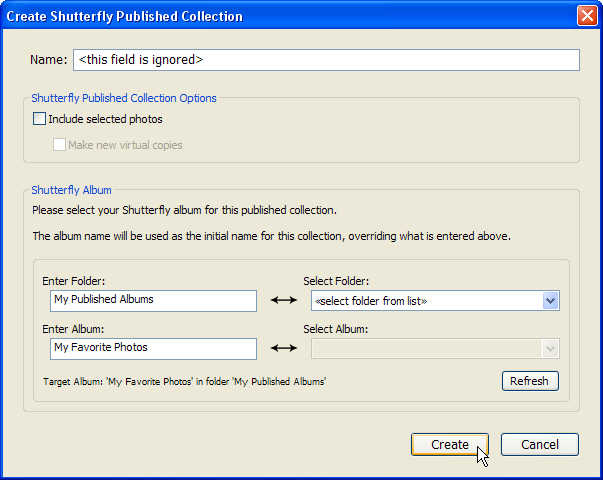Click the double arrow beside Enter Album
Screen dimensions: 603x480
click(x=284, y=348)
